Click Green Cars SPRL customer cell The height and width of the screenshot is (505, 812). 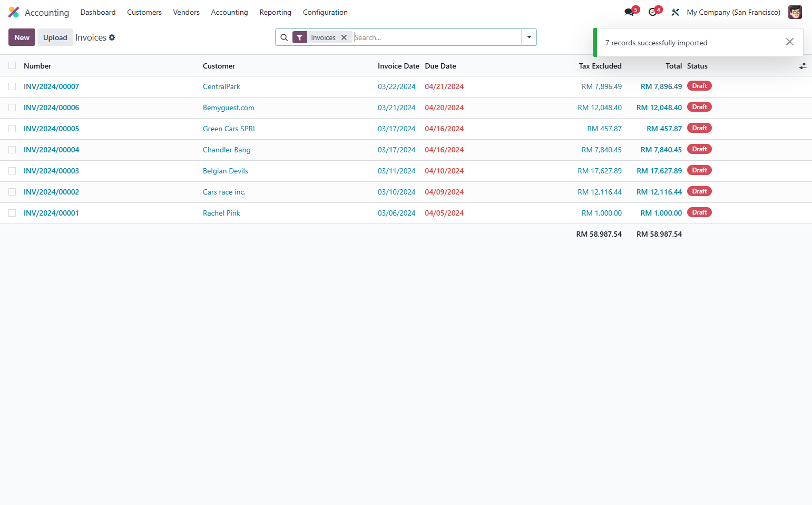pos(230,129)
